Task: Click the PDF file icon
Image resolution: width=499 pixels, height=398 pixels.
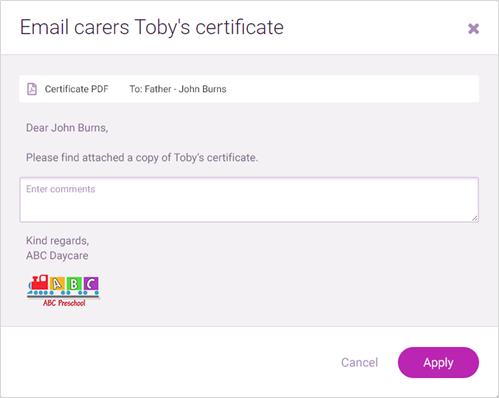Action: click(x=32, y=89)
